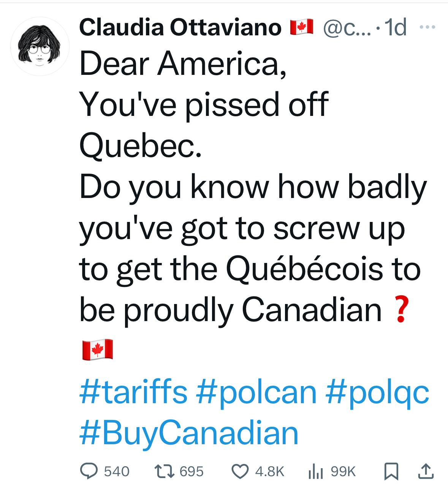Click the Claudia Ottaviano display name

180,27
